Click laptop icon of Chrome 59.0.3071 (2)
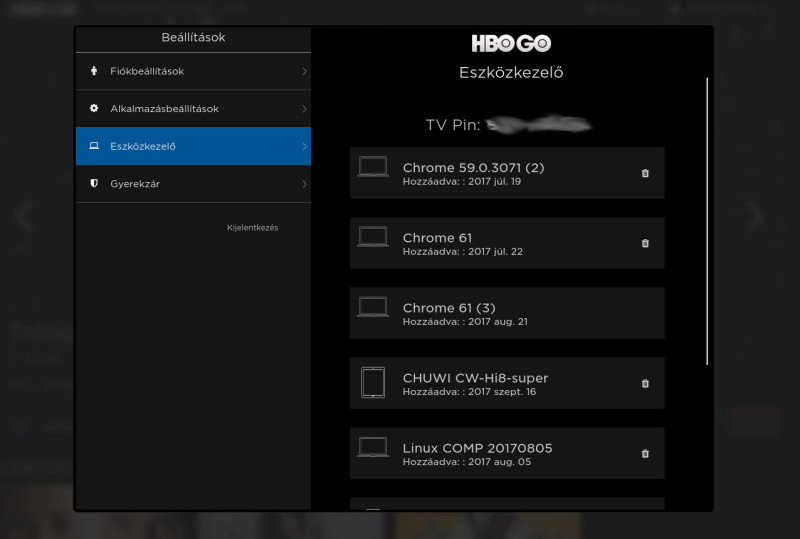This screenshot has height=539, width=800. (372, 167)
